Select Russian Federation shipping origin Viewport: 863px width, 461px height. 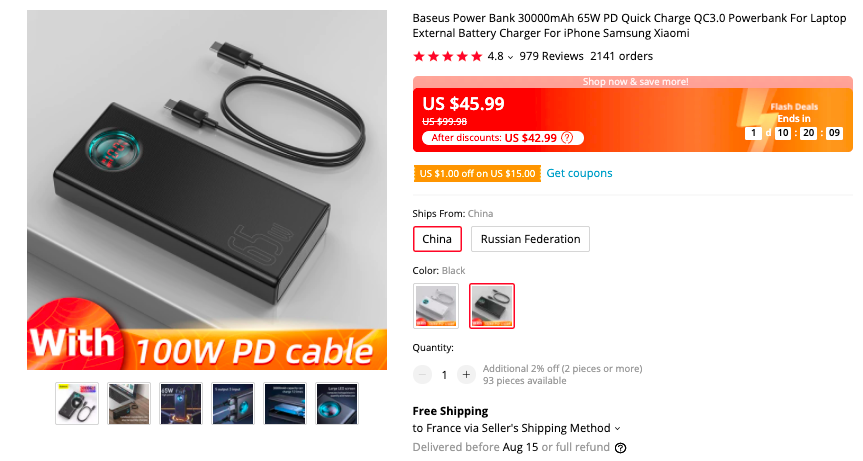coord(530,239)
